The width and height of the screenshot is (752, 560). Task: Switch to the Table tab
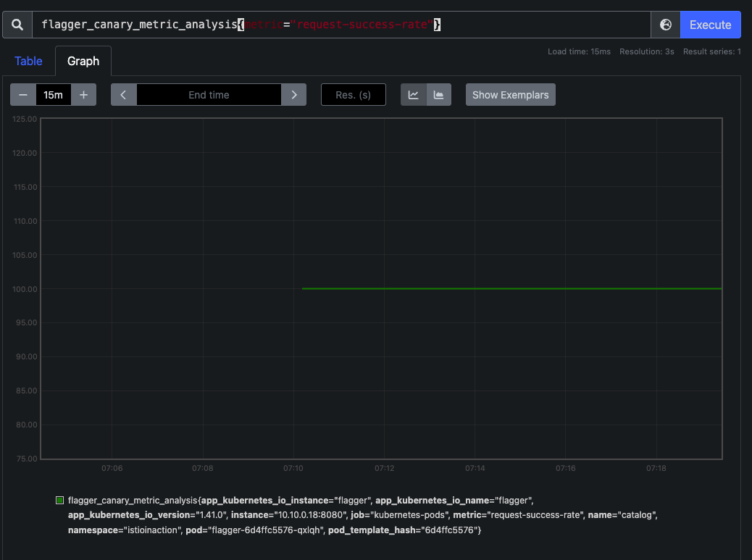[x=28, y=61]
